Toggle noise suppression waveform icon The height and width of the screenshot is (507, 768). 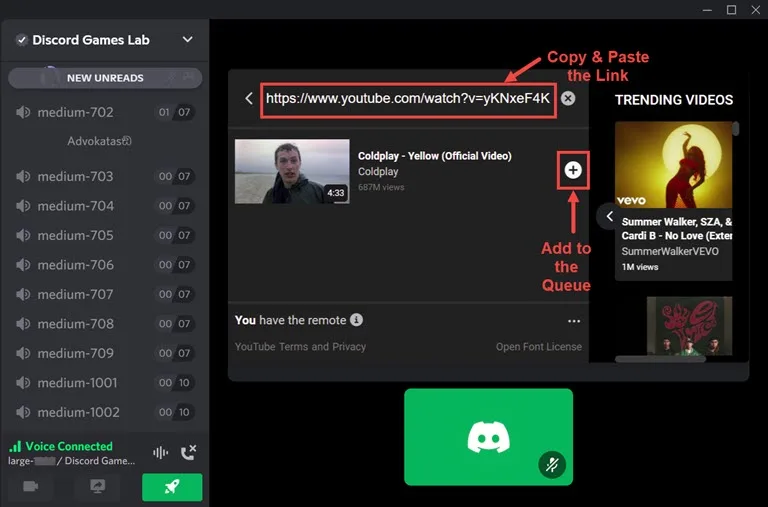tap(160, 453)
